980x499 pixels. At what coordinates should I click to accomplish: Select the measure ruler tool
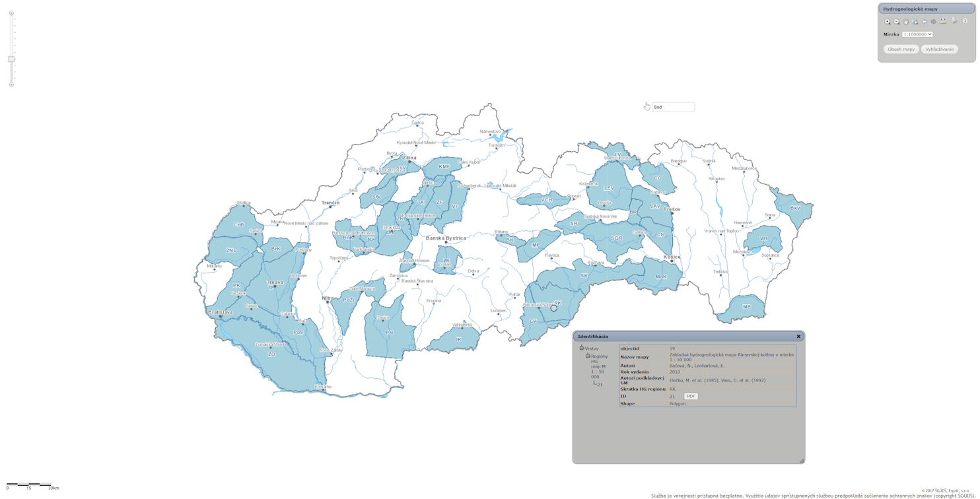(x=943, y=22)
